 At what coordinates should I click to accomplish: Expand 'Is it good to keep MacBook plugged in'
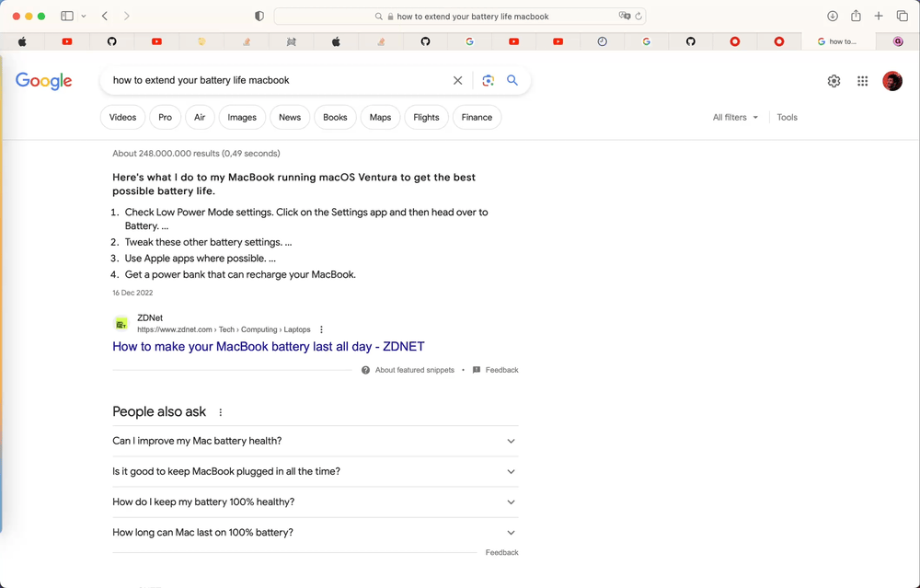[x=315, y=471]
